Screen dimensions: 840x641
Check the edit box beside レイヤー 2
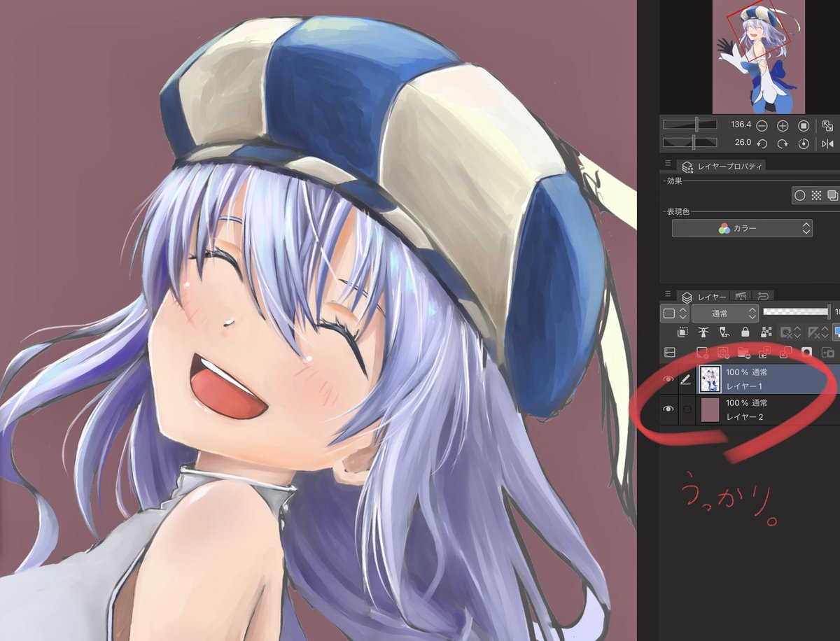pyautogui.click(x=687, y=409)
